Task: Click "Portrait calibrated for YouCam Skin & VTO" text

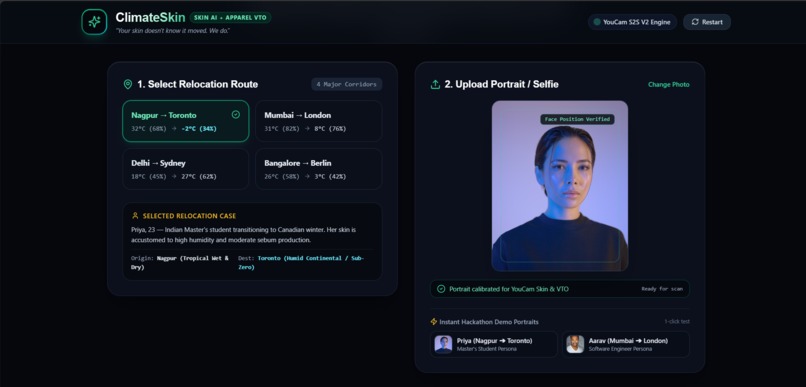Action: pyautogui.click(x=509, y=289)
